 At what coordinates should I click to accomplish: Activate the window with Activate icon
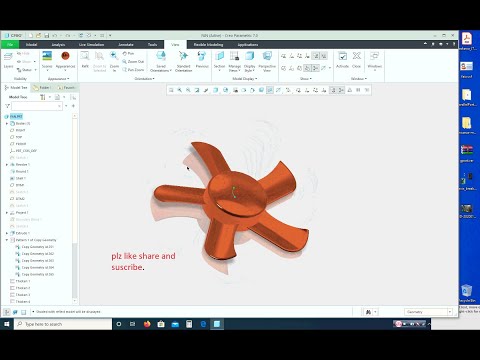click(x=342, y=59)
